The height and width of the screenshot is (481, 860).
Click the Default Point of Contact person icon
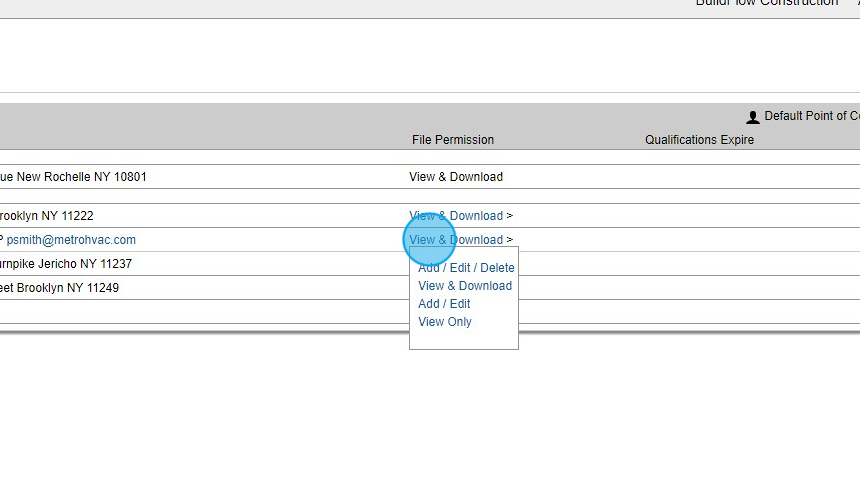point(753,117)
